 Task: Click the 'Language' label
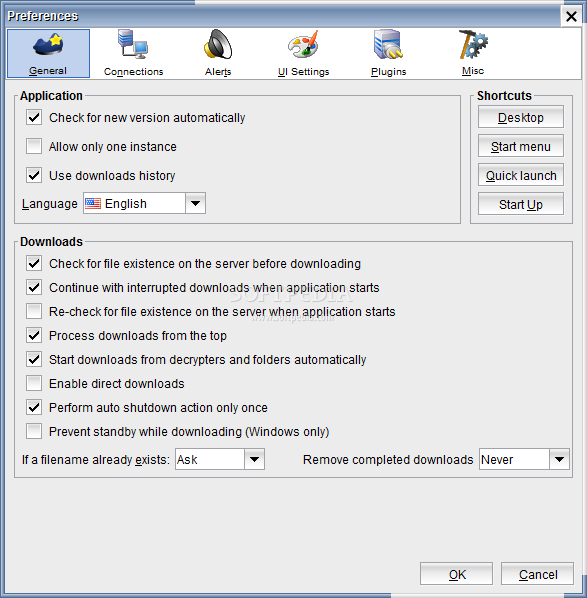50,204
